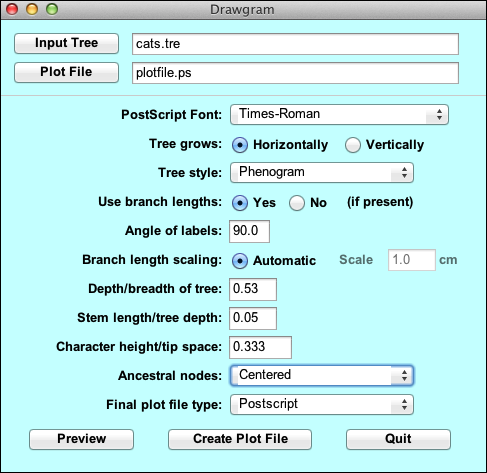Viewport: 487px width, 473px height.
Task: Click the Plot File button
Action: [66, 72]
